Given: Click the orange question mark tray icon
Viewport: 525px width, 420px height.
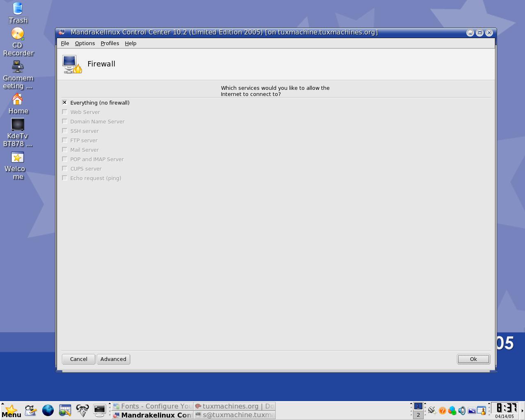Looking at the screenshot, I should 442,411.
